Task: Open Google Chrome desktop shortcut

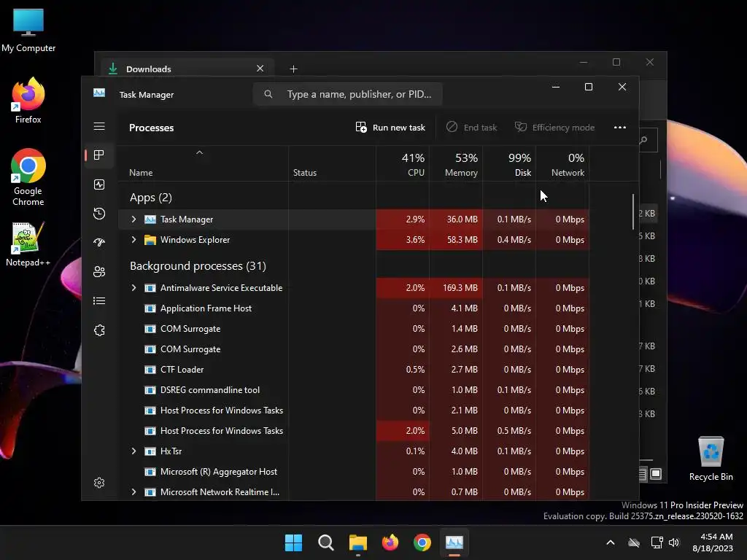Action: pyautogui.click(x=28, y=176)
